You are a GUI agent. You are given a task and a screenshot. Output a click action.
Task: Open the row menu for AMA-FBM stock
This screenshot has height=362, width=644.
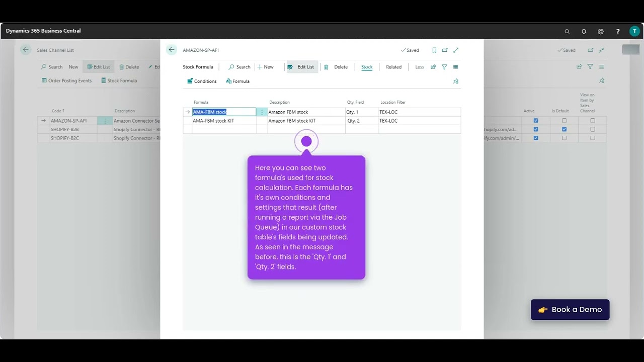tap(262, 112)
